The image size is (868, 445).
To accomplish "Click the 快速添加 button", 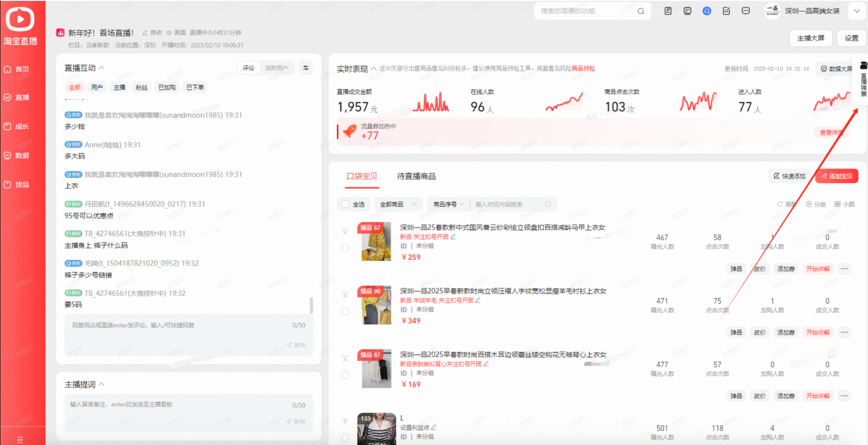I will coord(789,176).
